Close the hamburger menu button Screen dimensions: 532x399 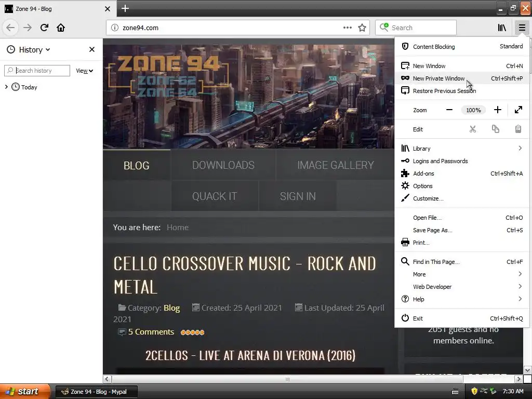(x=522, y=28)
